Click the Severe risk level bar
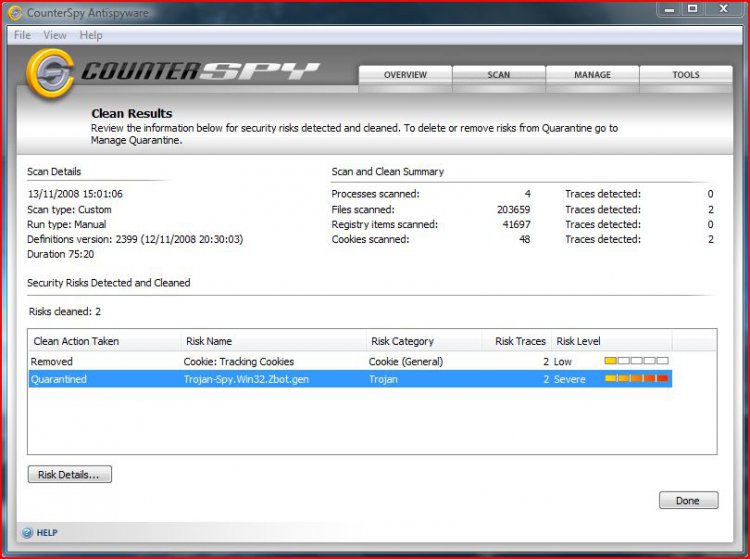The image size is (750, 559). click(636, 378)
